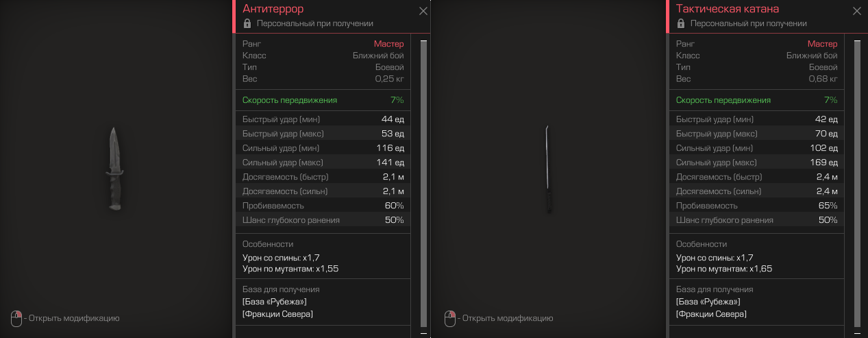
Task: Open Фракции Севера link in Антитеррор panel
Action: click(x=277, y=314)
